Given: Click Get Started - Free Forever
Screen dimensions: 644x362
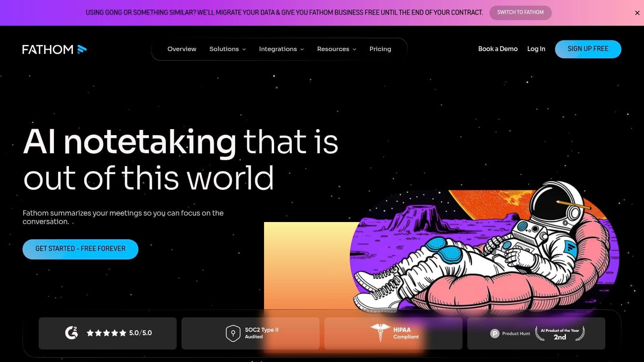Looking at the screenshot, I should click(80, 249).
